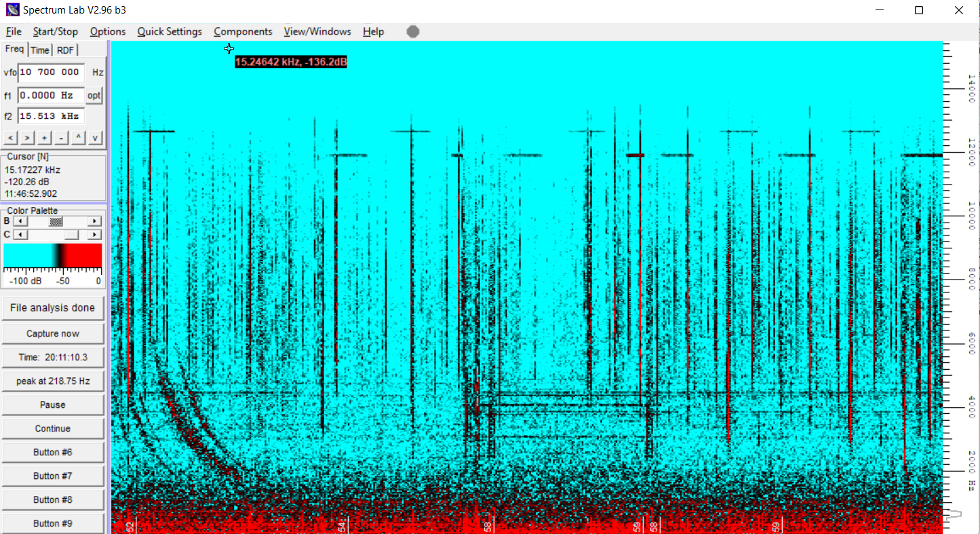Click right arrow of brightness B scrollbar
This screenshot has width=980, height=534.
[x=94, y=221]
